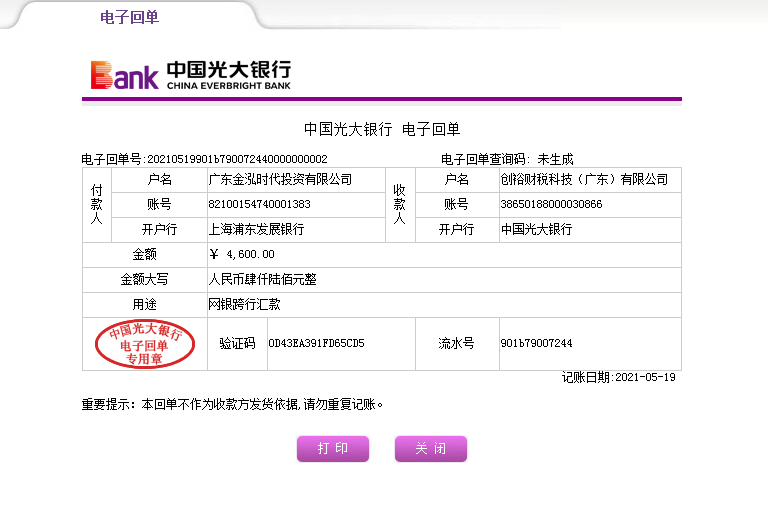Click the 流水号 label
The image size is (768, 513).
(x=456, y=343)
